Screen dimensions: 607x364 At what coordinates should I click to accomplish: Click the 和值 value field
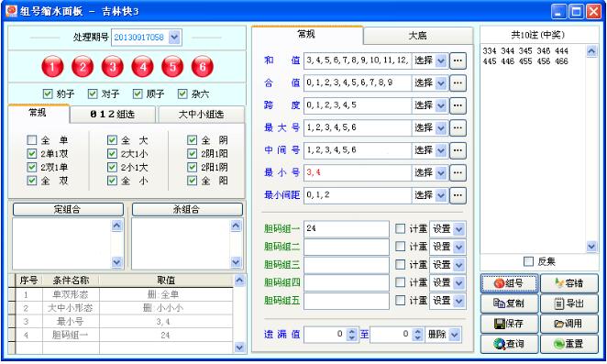click(x=358, y=61)
